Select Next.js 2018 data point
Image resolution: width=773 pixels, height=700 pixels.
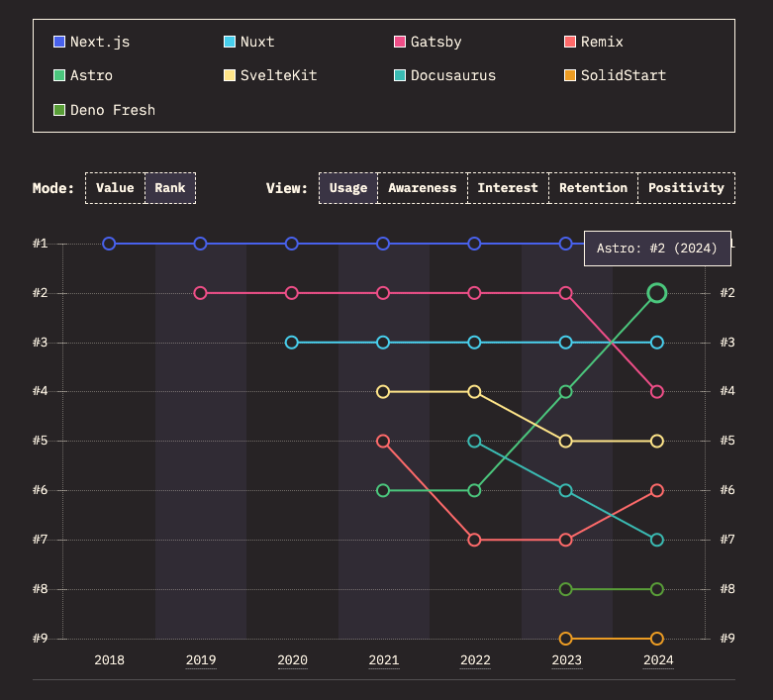(110, 244)
